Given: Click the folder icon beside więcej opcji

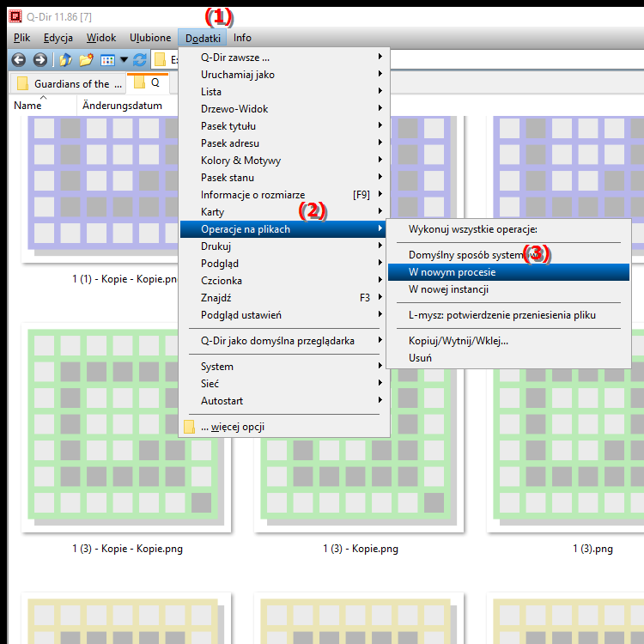Looking at the screenshot, I should [x=189, y=427].
